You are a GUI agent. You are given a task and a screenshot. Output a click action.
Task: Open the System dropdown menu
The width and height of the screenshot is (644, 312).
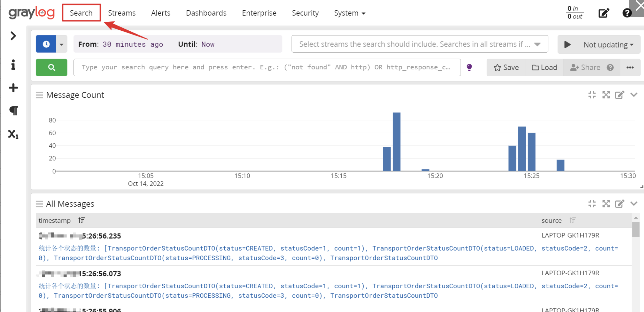click(349, 13)
